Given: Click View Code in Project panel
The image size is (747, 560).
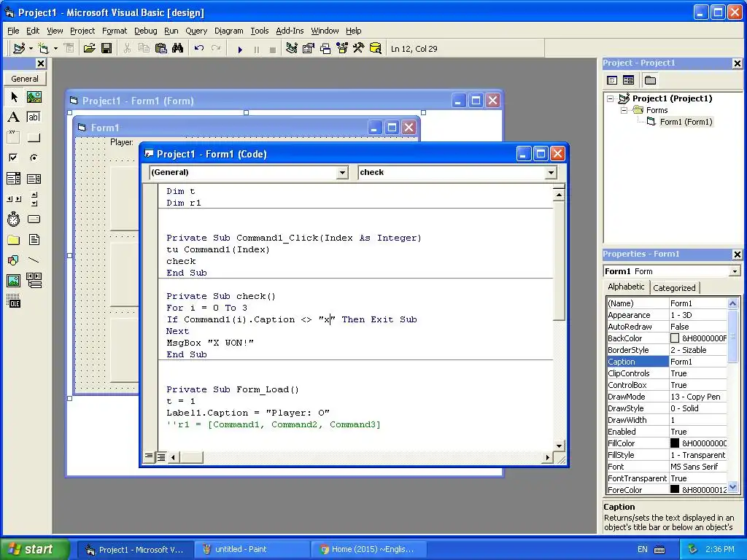Looking at the screenshot, I should click(x=612, y=80).
